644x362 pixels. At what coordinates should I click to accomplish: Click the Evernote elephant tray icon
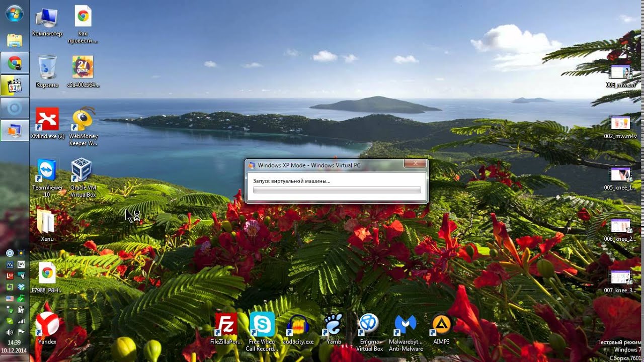10,287
